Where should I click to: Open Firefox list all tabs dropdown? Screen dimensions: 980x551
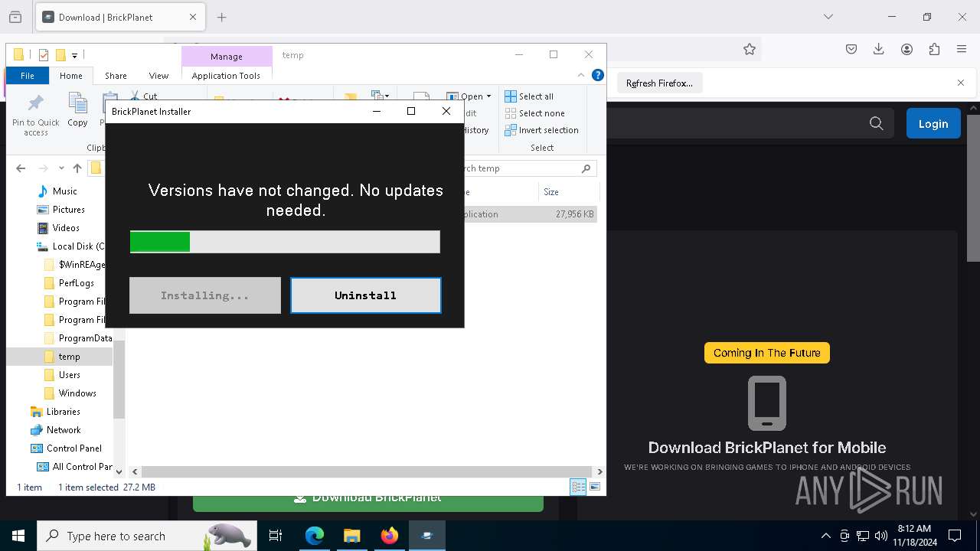[828, 17]
